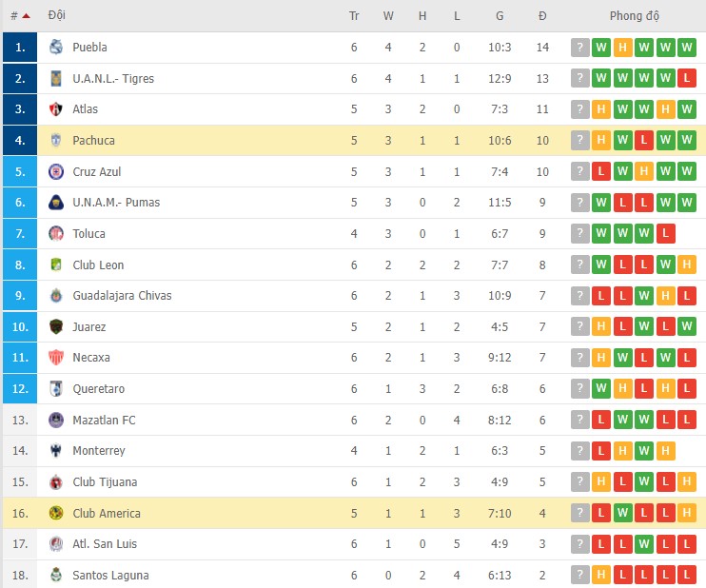This screenshot has width=706, height=588.
Task: Sort standings by G goals column
Action: [x=500, y=16]
